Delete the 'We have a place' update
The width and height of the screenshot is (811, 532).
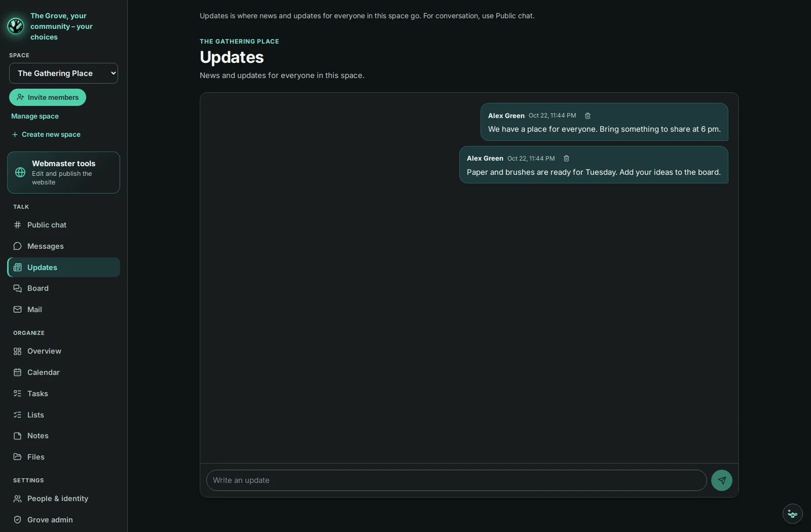[x=588, y=116]
